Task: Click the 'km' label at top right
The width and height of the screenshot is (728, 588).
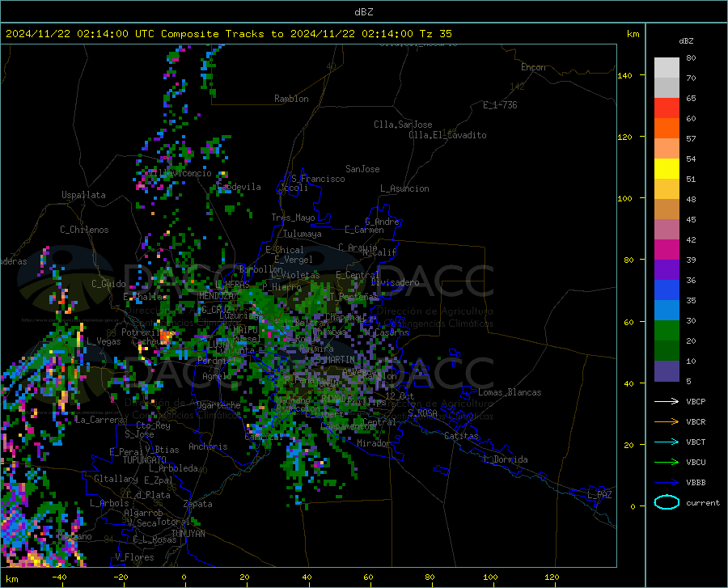Action: pyautogui.click(x=633, y=34)
